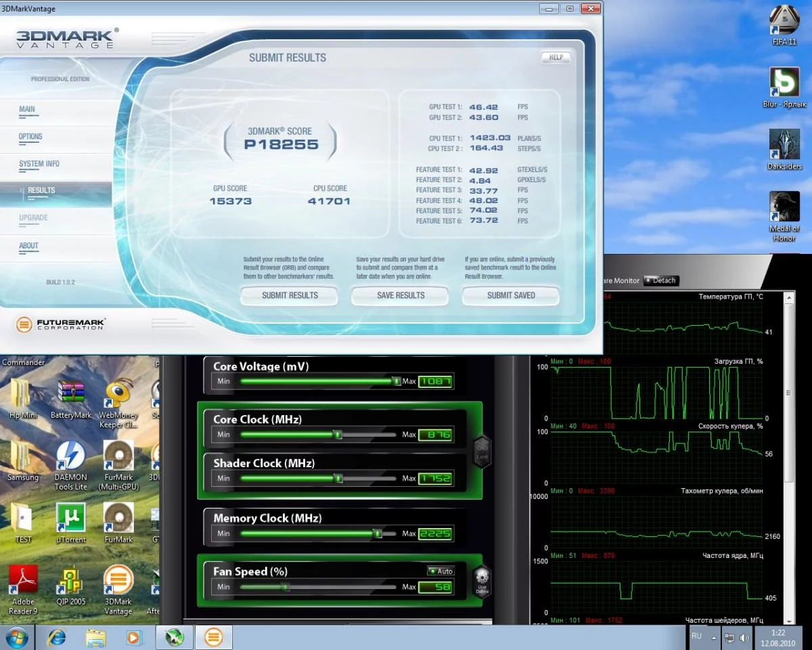Show hidden tray icons arrow
This screenshot has height=650, width=812.
pyautogui.click(x=714, y=637)
